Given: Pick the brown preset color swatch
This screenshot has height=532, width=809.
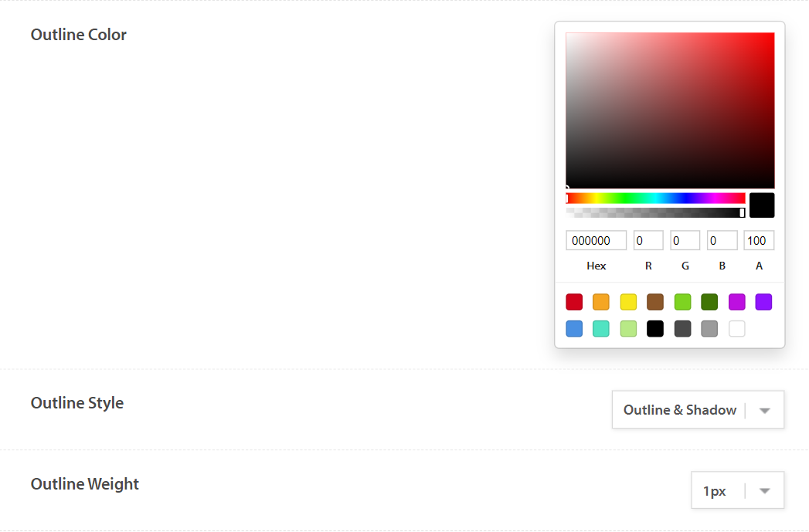Looking at the screenshot, I should [654, 302].
